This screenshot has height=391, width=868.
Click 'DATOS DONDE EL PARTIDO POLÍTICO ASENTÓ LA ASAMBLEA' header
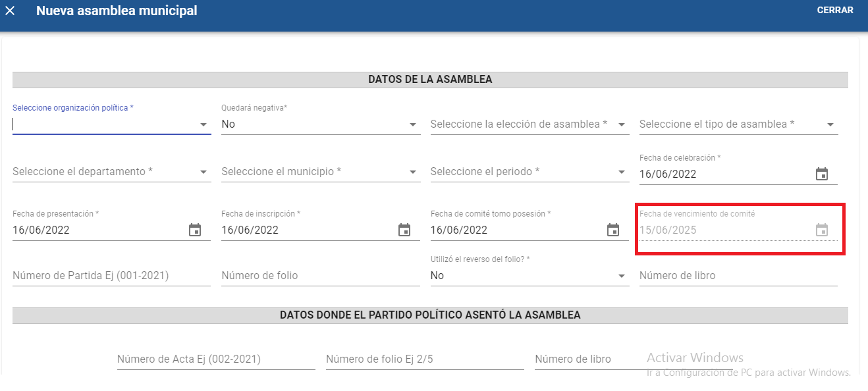[x=430, y=315]
